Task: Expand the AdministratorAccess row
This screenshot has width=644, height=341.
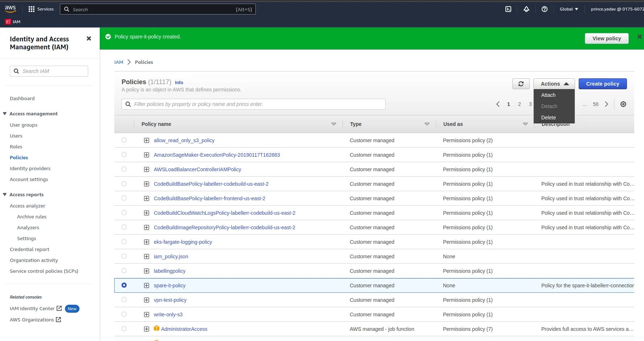Action: coord(147,329)
